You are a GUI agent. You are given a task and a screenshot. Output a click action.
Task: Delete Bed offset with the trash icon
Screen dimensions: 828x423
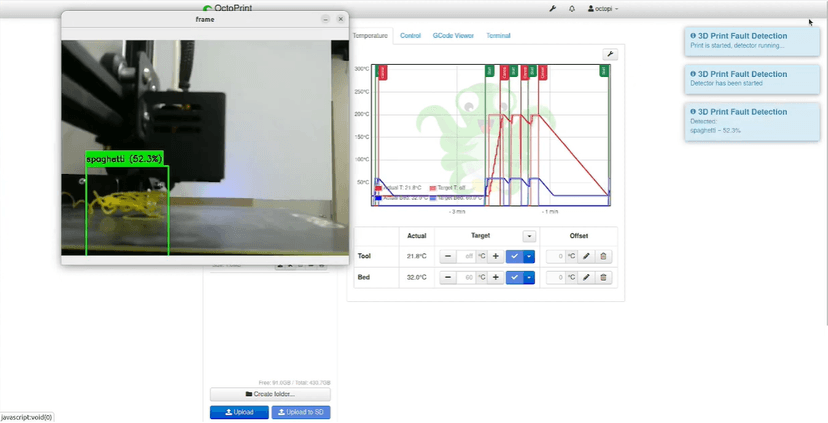click(x=603, y=277)
